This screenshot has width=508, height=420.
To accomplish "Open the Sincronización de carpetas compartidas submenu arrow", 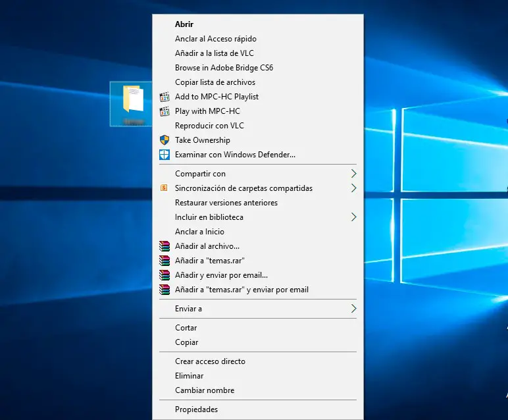I will tap(353, 188).
